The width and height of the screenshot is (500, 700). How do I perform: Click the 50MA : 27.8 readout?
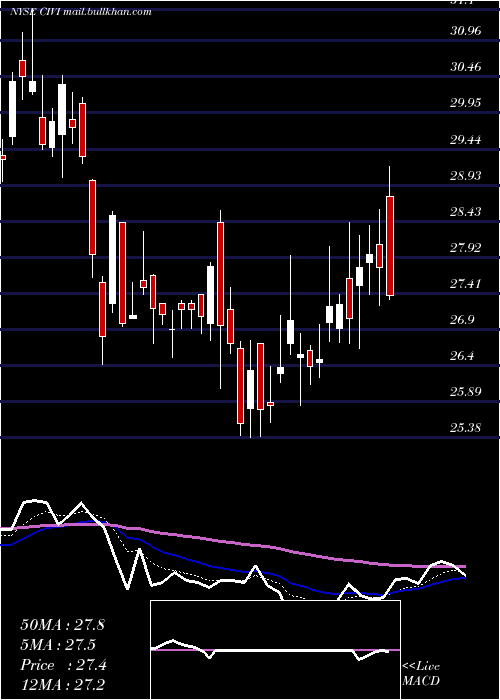point(62,625)
